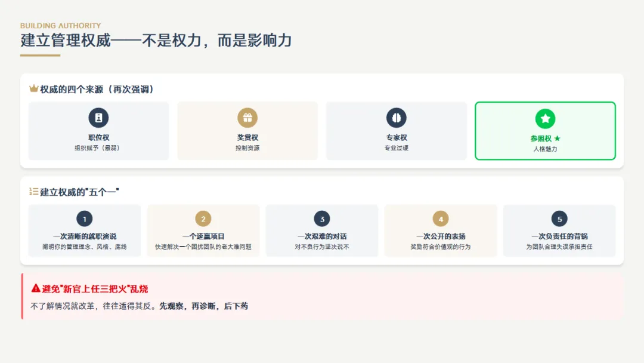Click the 一次负责任的背锅 card title

559,236
